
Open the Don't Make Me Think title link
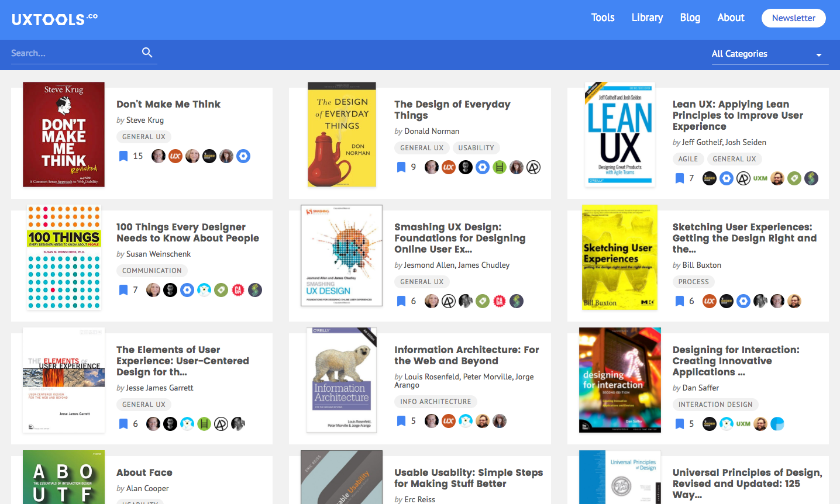(168, 104)
